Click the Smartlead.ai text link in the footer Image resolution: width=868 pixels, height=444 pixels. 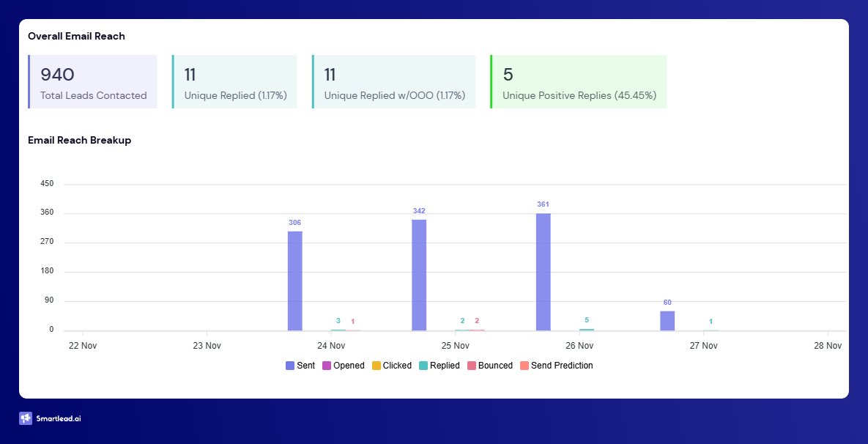coord(59,418)
